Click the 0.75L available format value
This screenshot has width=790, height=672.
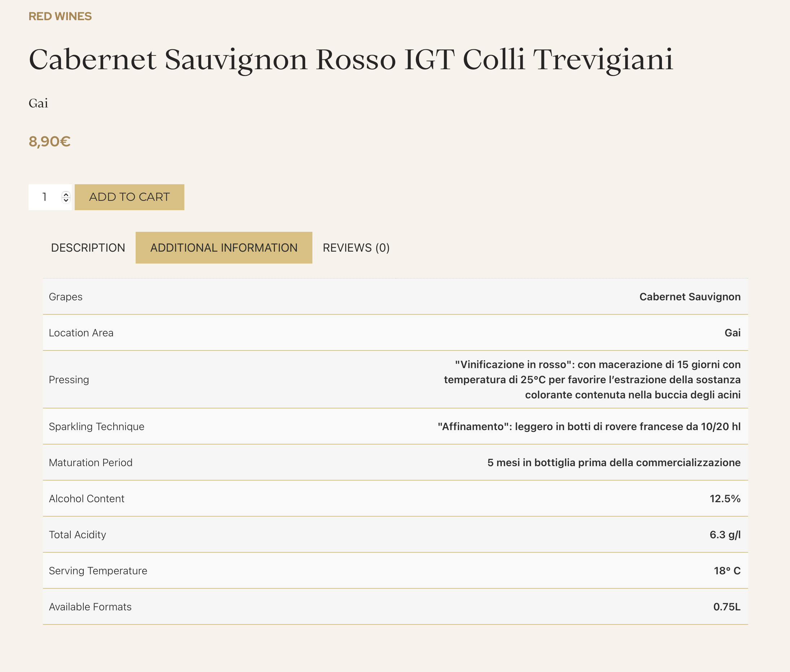[727, 607]
